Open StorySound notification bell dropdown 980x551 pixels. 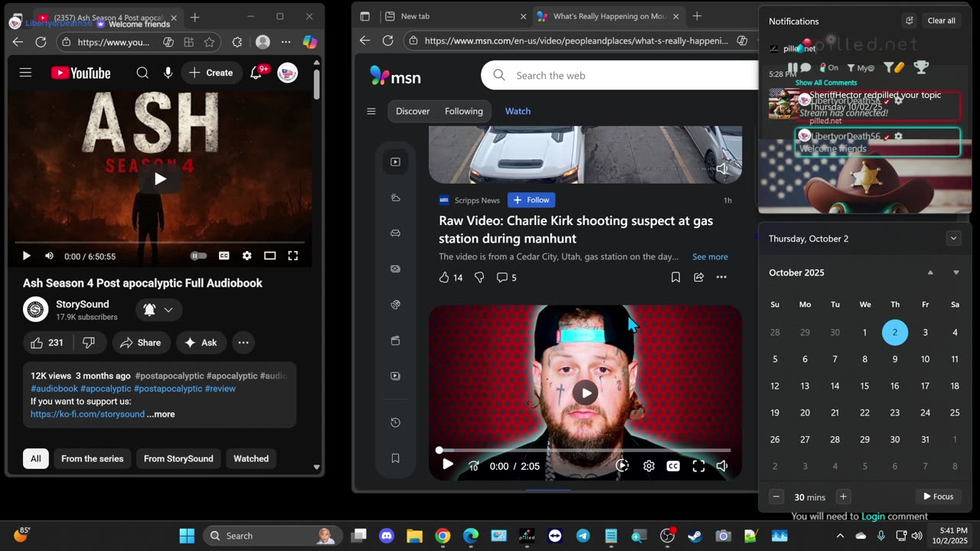tap(158, 310)
